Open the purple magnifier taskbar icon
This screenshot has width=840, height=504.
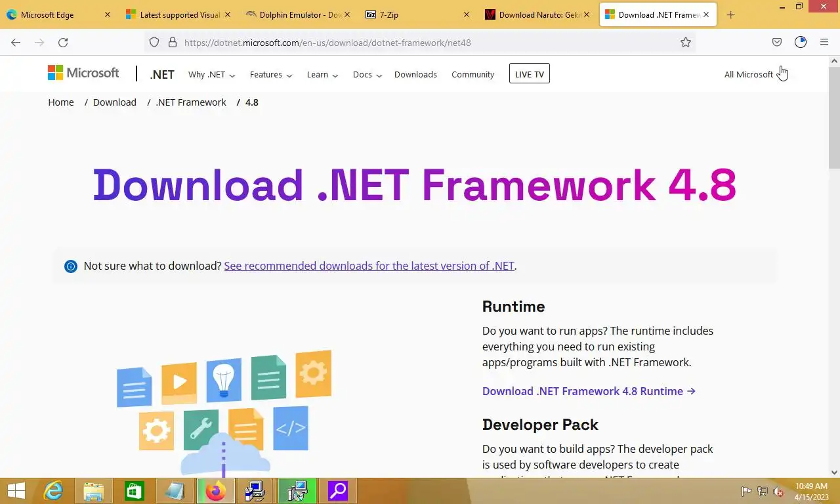(x=338, y=491)
